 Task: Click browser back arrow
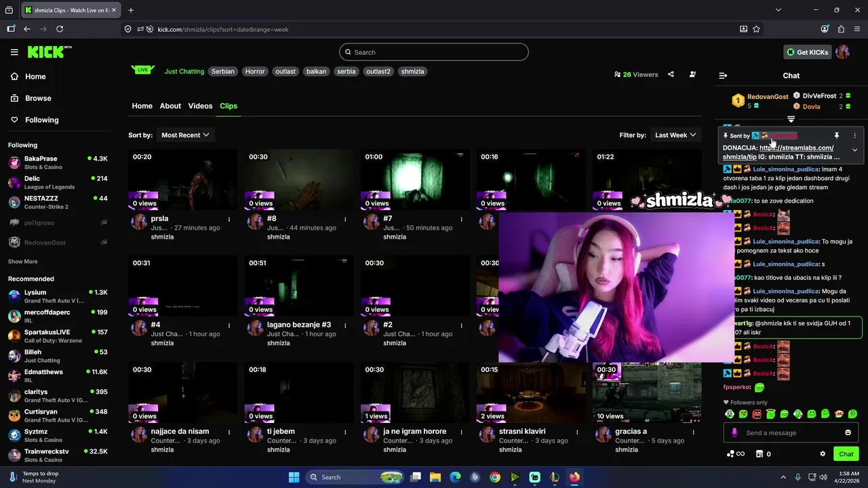pyautogui.click(x=27, y=29)
